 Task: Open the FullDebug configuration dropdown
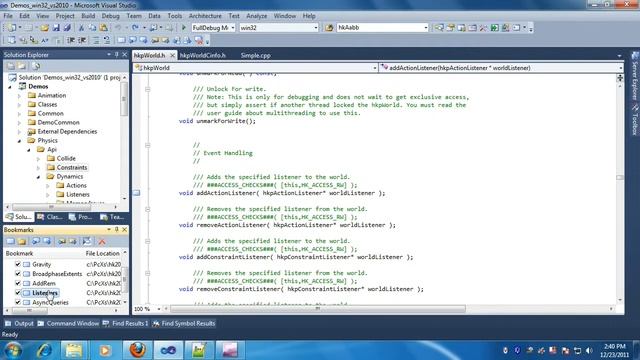tap(233, 28)
